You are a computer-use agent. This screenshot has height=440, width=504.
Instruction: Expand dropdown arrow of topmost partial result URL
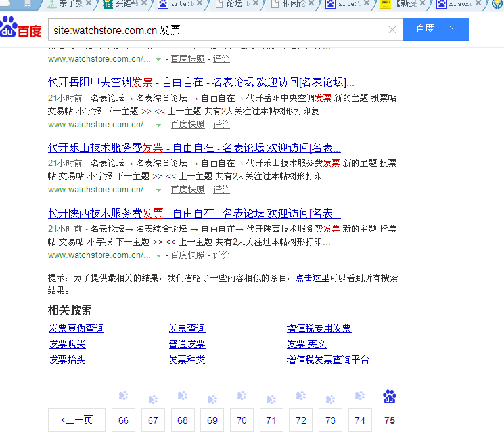coord(158,59)
